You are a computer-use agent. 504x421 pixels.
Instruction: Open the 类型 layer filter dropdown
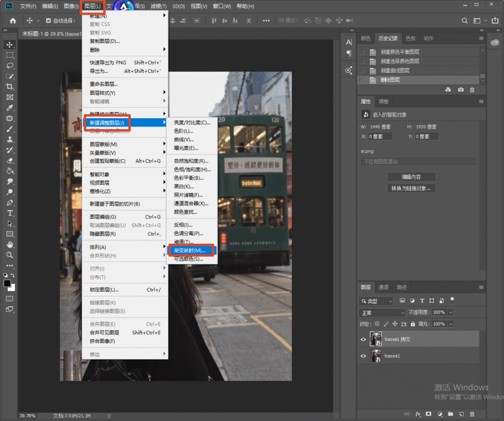click(x=376, y=301)
